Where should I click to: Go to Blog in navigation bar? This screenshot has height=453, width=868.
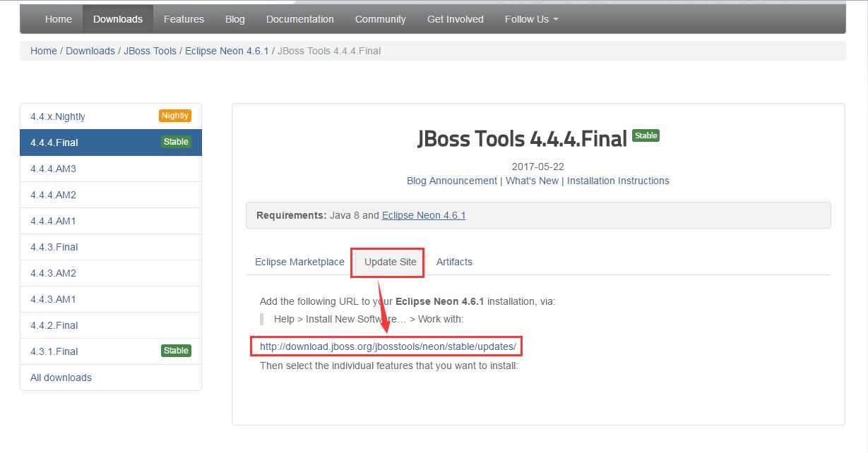click(x=235, y=19)
